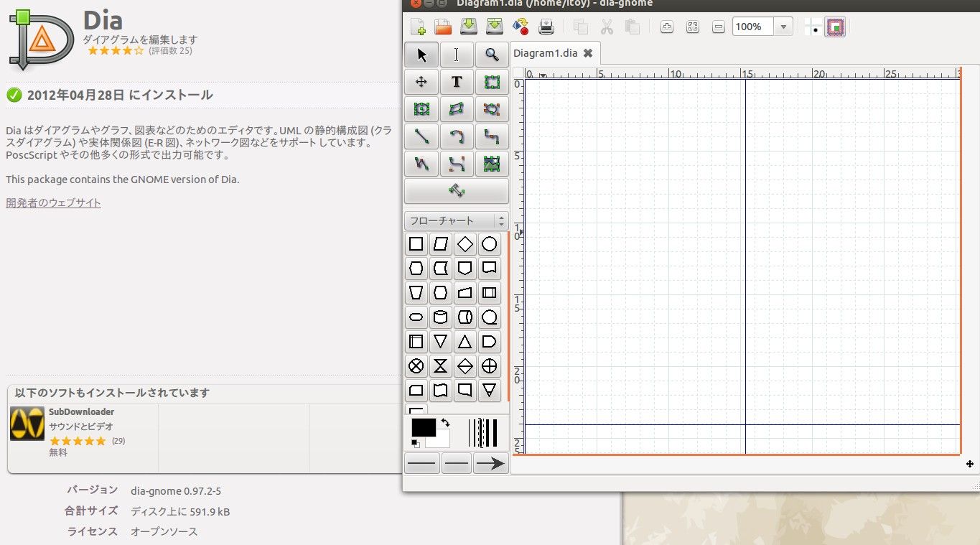The image size is (980, 545).
Task: Pick the flowchart Decision diamond shape
Action: (x=465, y=244)
